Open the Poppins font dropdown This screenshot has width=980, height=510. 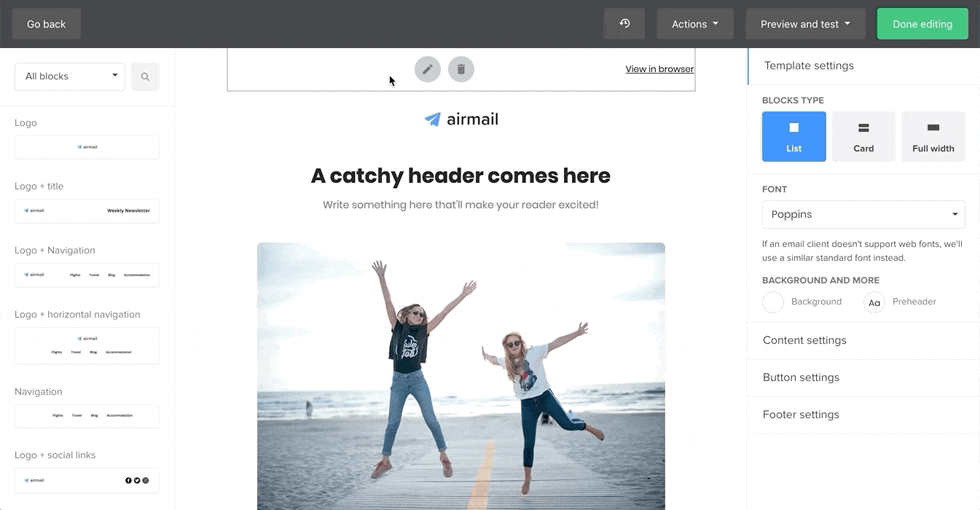(x=863, y=214)
